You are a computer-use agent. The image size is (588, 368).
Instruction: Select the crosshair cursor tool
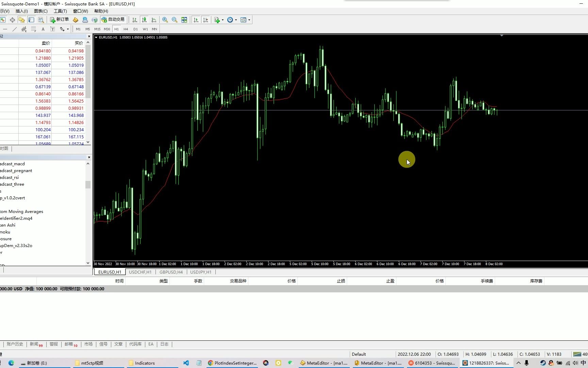[12, 20]
